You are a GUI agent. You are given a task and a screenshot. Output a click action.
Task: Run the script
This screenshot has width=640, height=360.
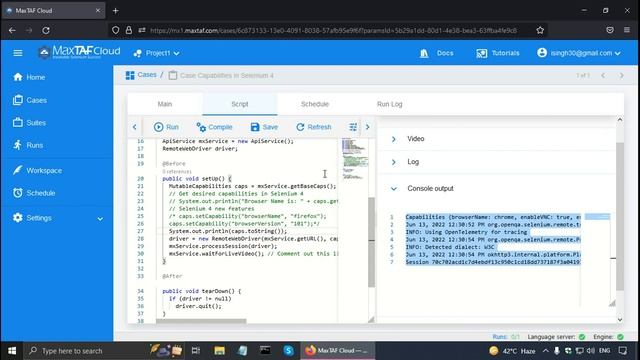(166, 127)
